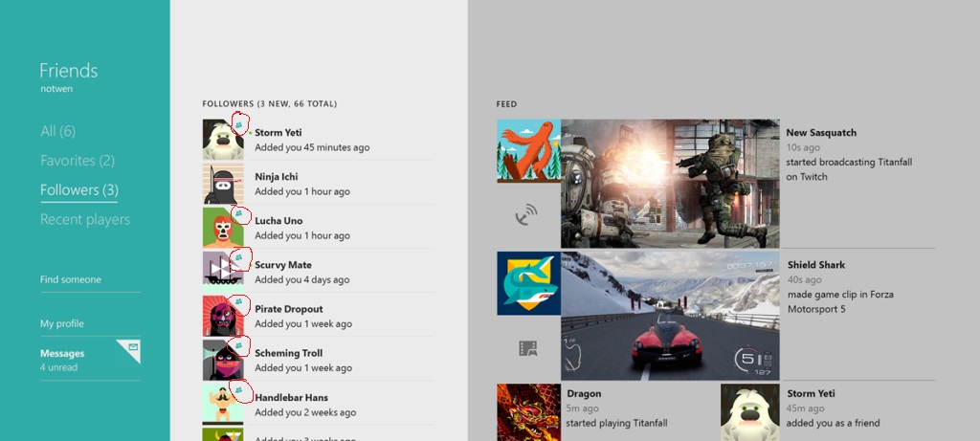Screen dimensions: 980x441
Task: Click 'started playing Titanfall' text
Action: point(616,423)
